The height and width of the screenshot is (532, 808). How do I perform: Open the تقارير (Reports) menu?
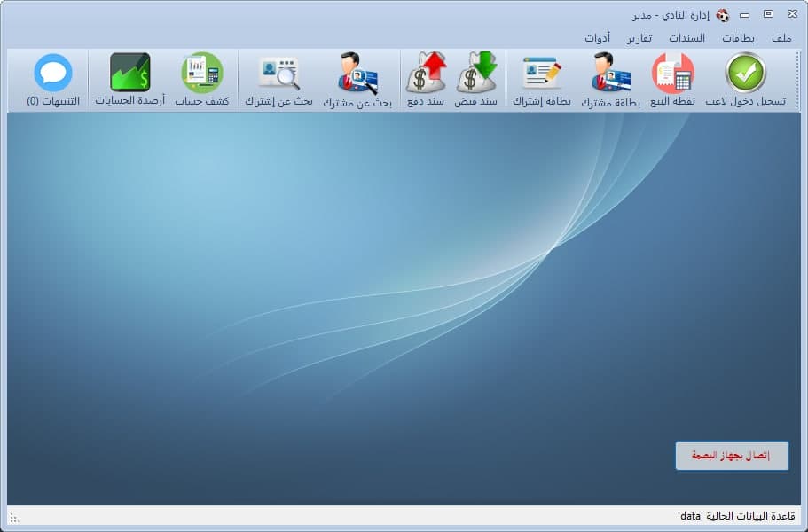[x=639, y=38]
